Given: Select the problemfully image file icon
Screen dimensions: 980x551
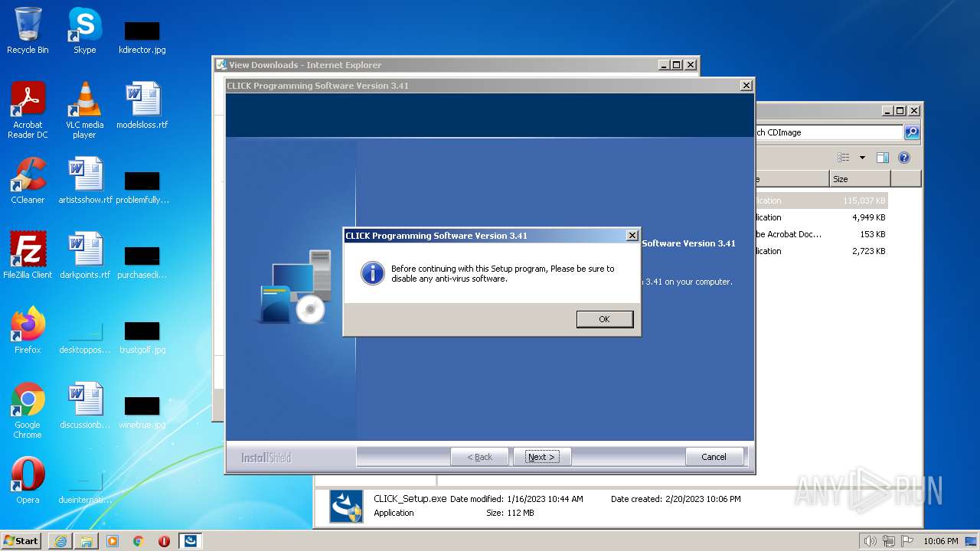Looking at the screenshot, I should click(142, 187).
